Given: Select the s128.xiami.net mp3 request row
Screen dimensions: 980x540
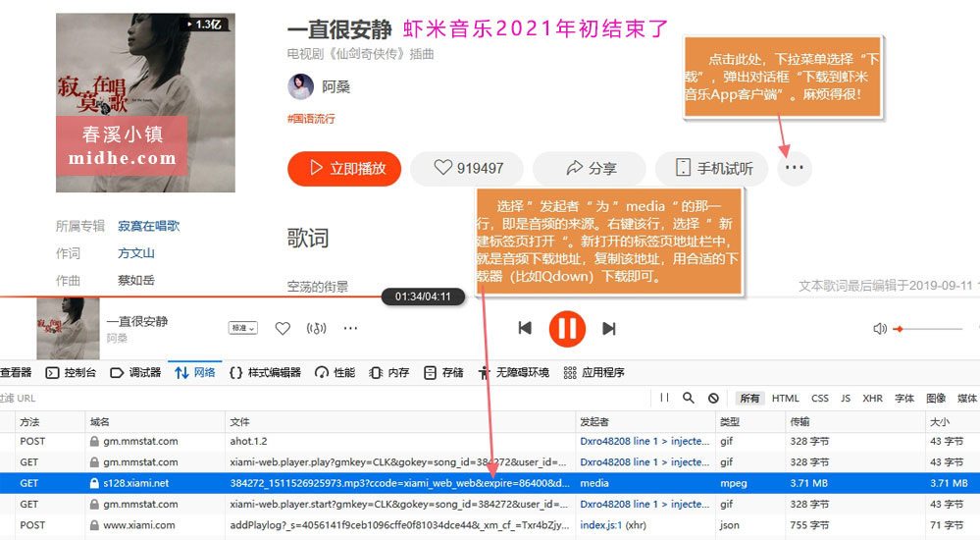Looking at the screenshot, I should tap(490, 483).
